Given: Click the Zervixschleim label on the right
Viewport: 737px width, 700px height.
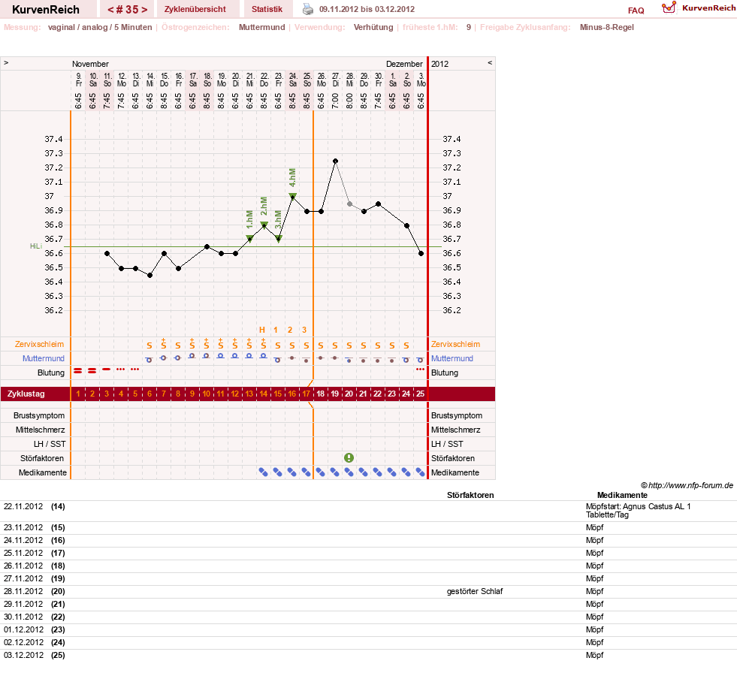Looking at the screenshot, I should 455,344.
